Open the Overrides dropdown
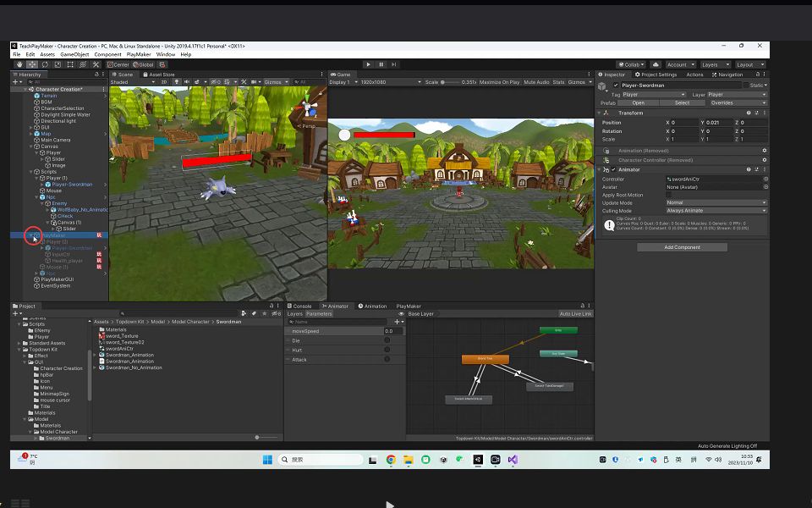Screen dimensions: 812x508 click(x=738, y=102)
